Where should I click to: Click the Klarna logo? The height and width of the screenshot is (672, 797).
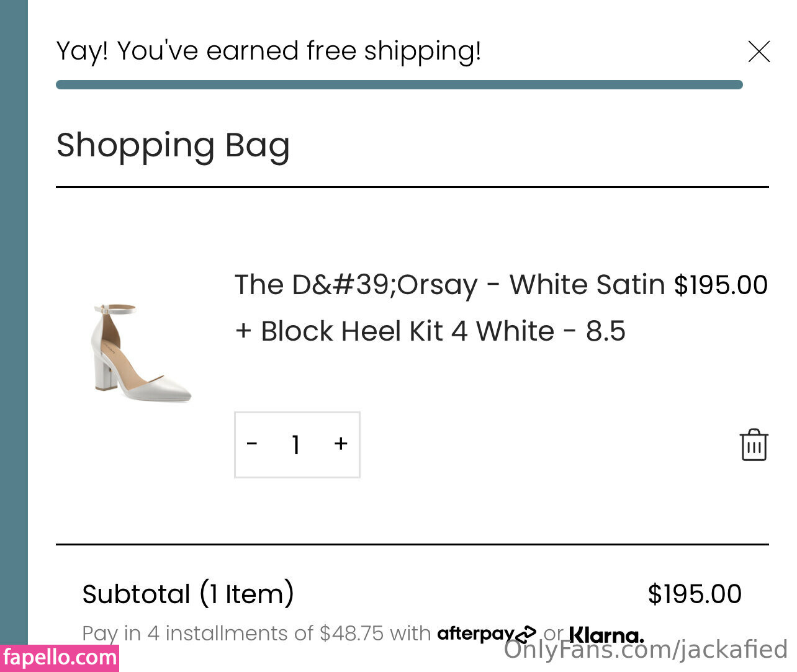[606, 635]
